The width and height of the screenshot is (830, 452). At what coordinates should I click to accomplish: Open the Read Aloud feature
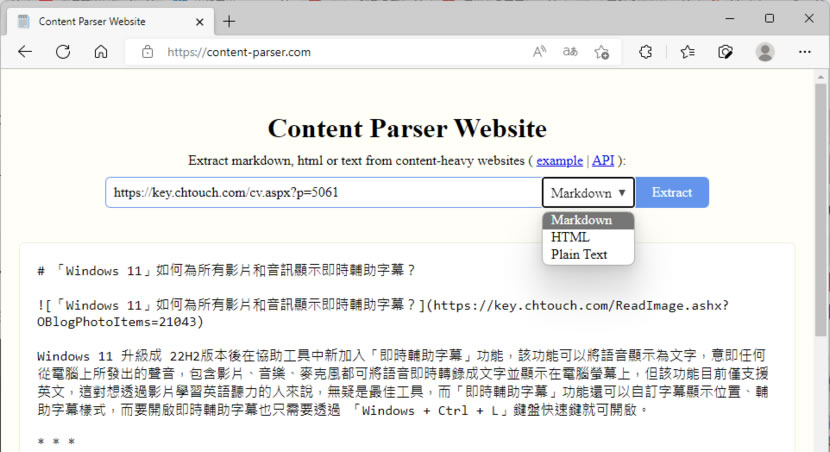(x=539, y=52)
